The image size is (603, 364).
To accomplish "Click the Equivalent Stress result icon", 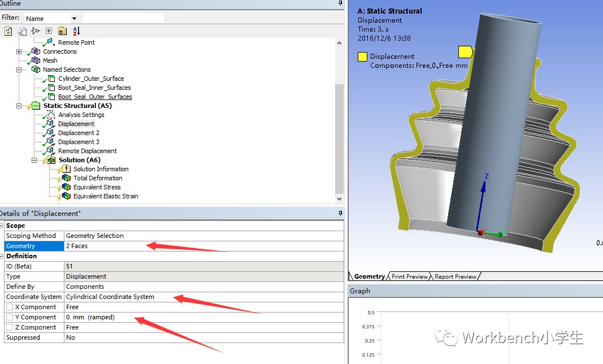I will (66, 187).
